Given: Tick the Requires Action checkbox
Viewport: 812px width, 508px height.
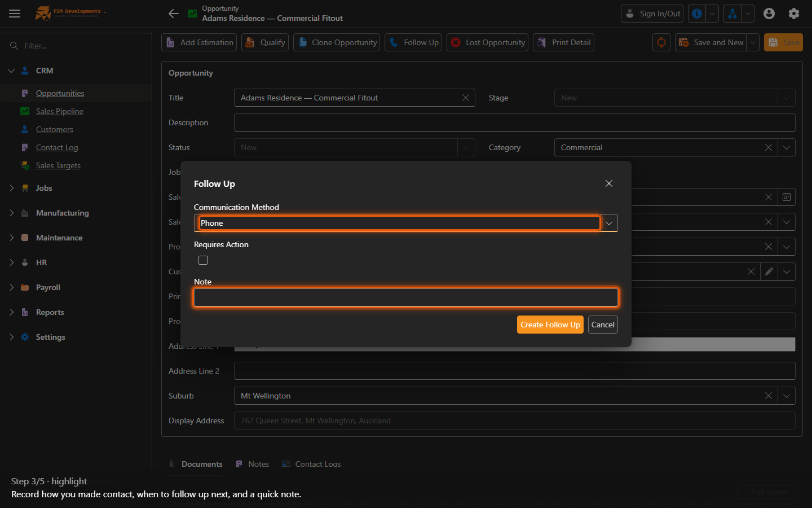Looking at the screenshot, I should click(x=203, y=260).
